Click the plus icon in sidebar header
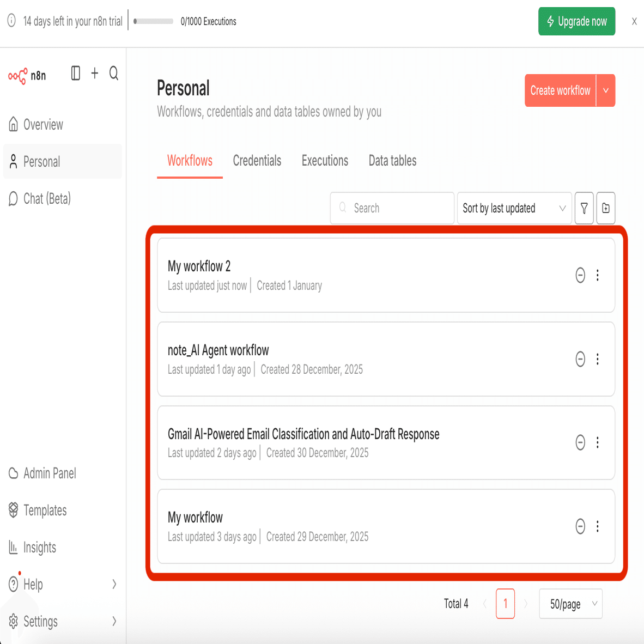Viewport: 644px width, 644px height. point(95,73)
